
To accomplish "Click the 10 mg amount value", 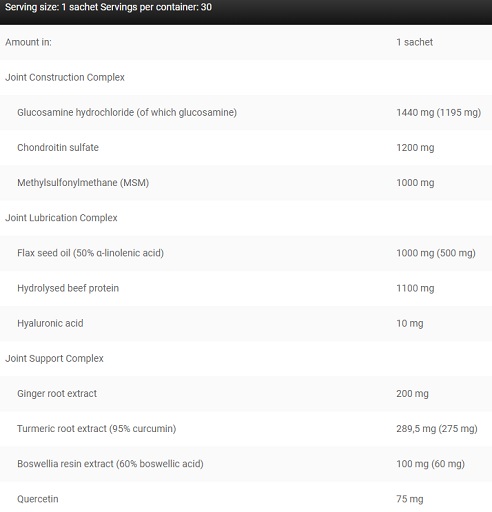I will click(x=410, y=323).
